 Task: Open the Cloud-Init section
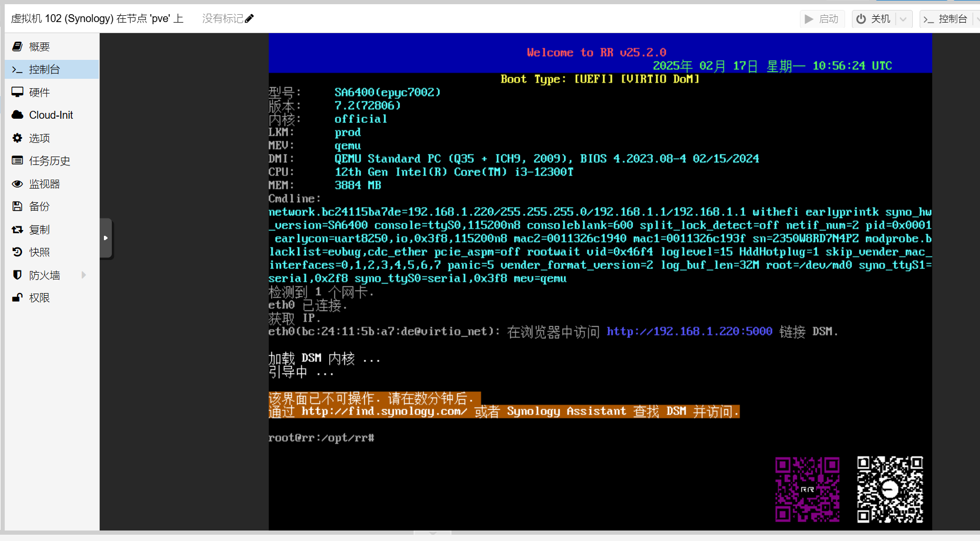coord(52,115)
